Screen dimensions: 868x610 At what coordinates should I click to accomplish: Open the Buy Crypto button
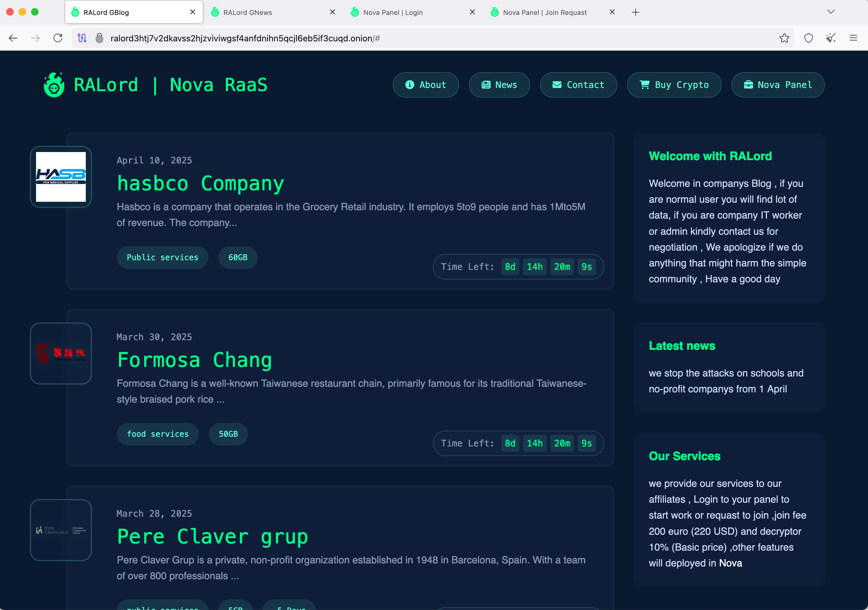coord(674,85)
